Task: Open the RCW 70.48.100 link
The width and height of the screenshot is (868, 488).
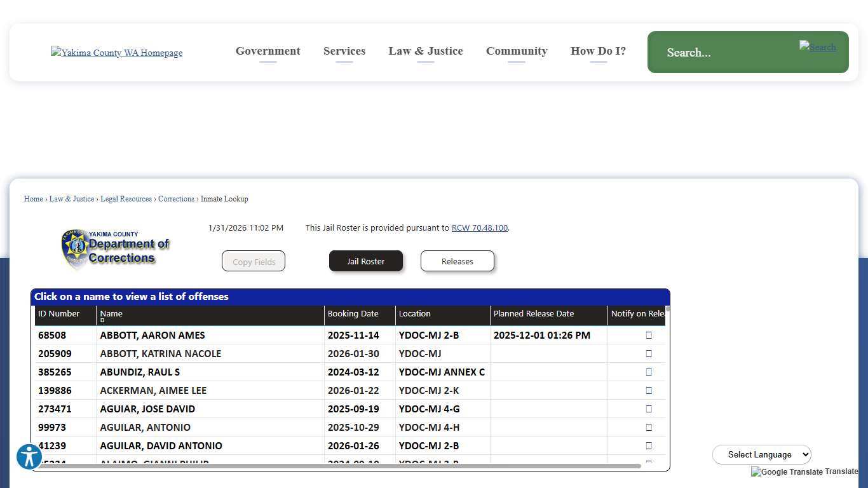Action: [480, 227]
